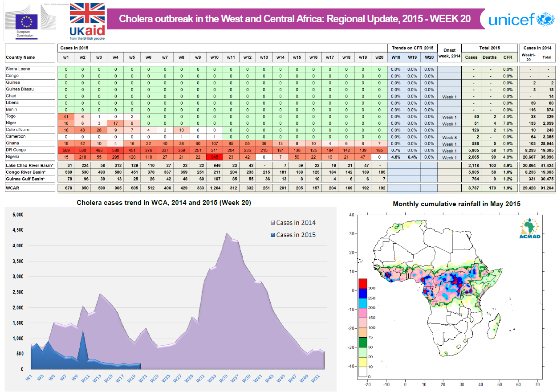Click the Cholera cases trend chart title

click(164, 203)
